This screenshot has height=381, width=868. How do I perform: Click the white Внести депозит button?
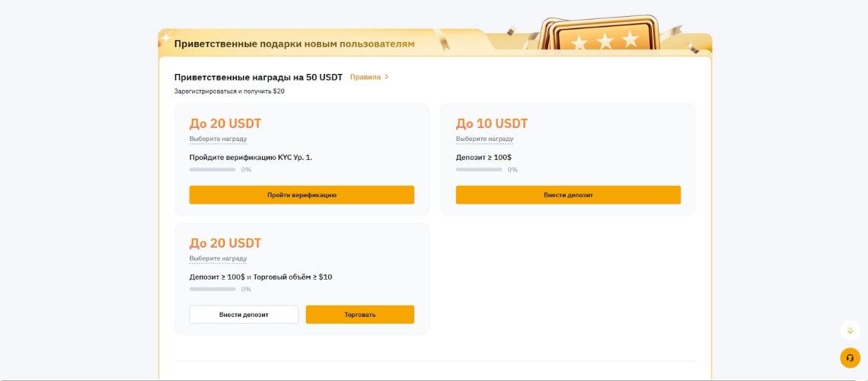pos(244,315)
